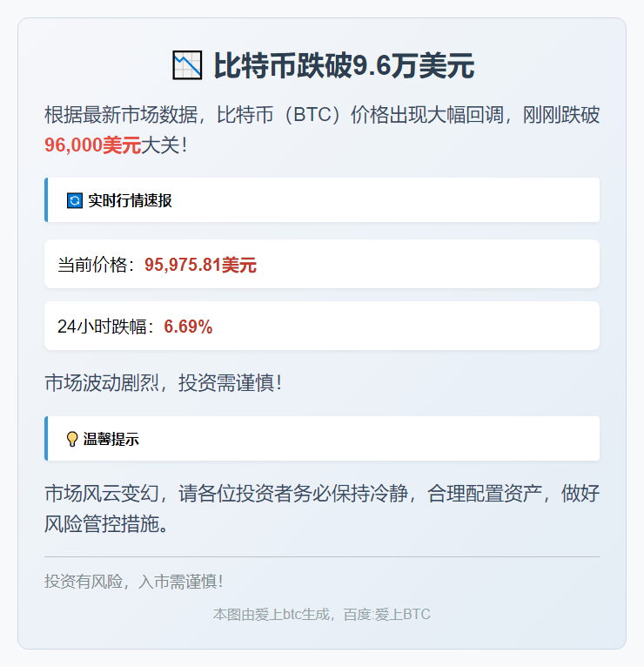Click the falling chart icon beside the title

pyautogui.click(x=187, y=66)
